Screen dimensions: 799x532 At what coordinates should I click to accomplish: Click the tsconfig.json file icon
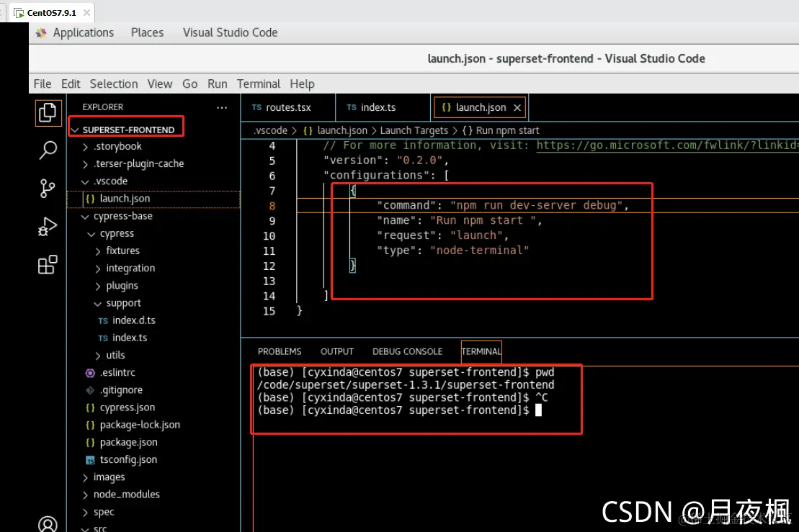(x=90, y=460)
